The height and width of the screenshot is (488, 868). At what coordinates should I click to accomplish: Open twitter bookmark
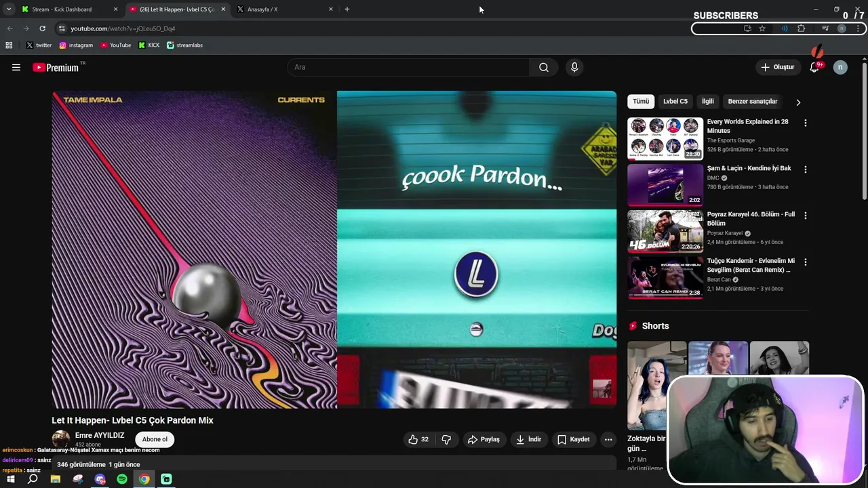coord(39,45)
